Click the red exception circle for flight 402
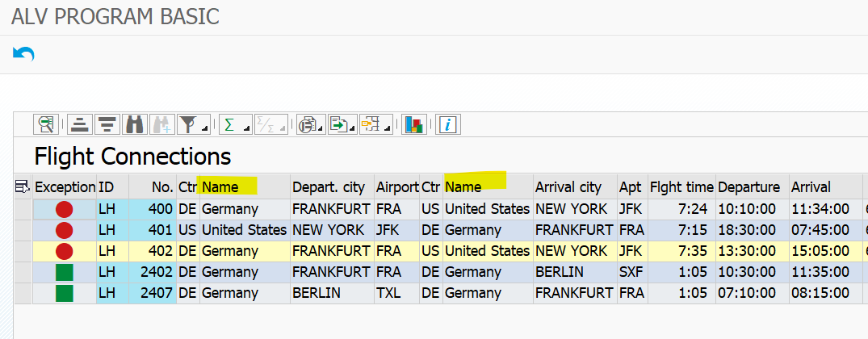 click(65, 251)
